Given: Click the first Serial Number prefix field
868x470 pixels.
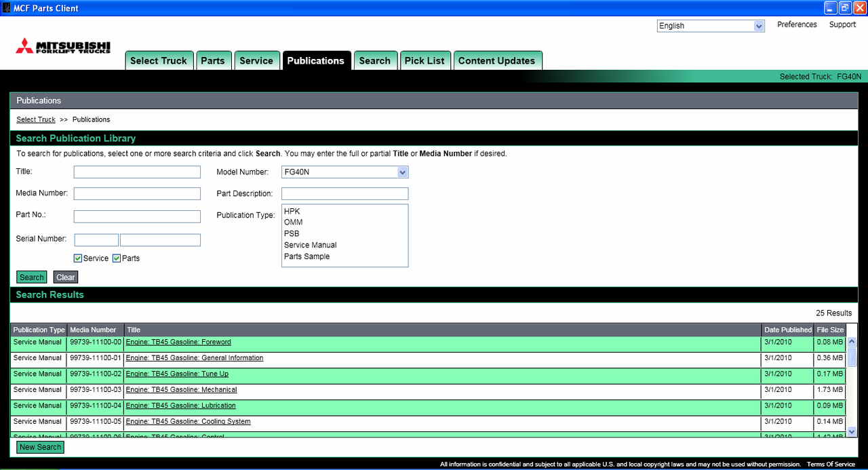Looking at the screenshot, I should point(96,240).
